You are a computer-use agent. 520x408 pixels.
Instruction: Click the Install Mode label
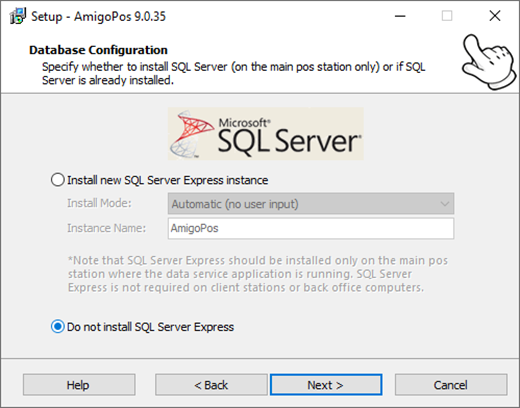point(99,203)
